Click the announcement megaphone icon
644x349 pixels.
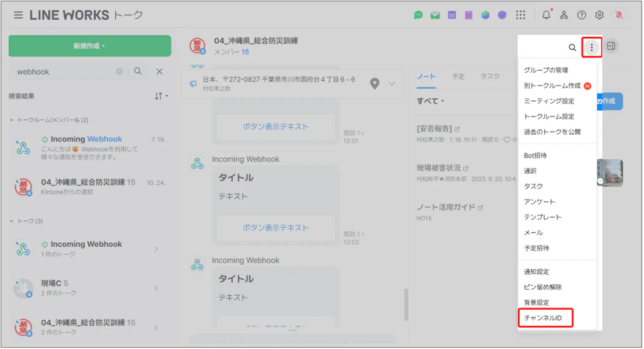(192, 83)
